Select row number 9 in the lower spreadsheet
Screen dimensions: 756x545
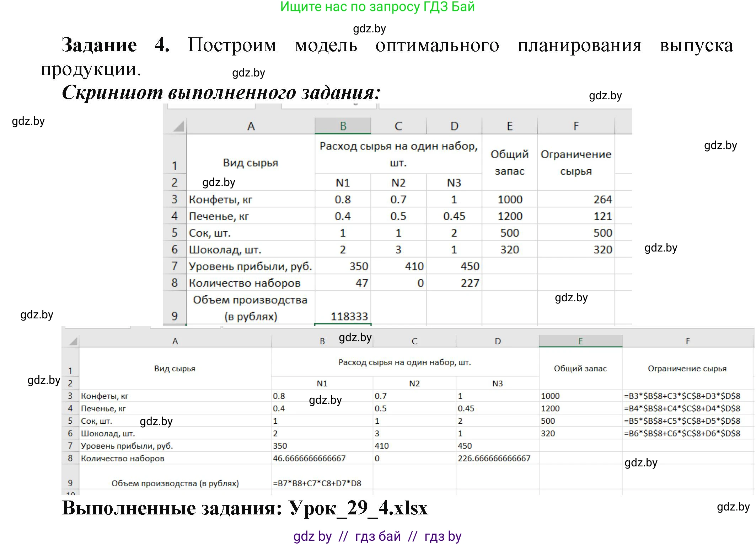point(71,483)
